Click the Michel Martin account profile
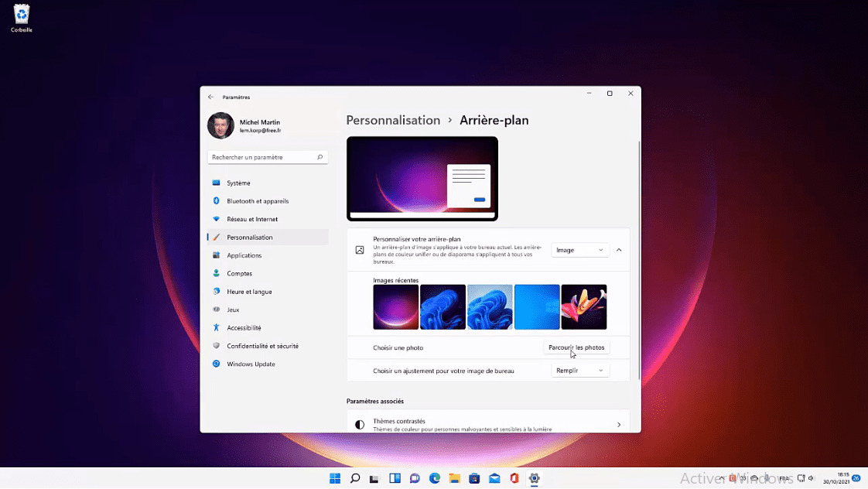Screen dimensions: 868x489 tap(242, 125)
